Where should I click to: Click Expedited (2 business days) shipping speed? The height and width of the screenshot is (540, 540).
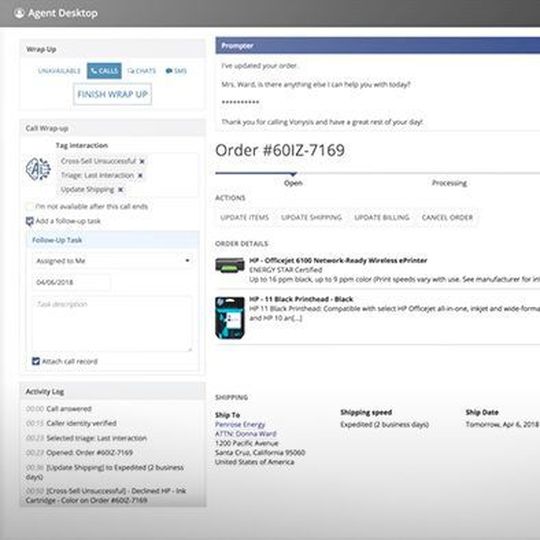(385, 425)
